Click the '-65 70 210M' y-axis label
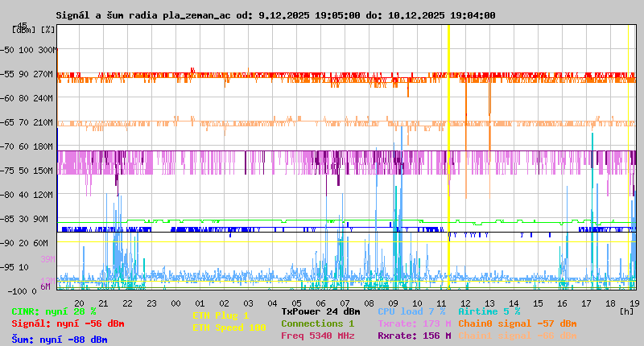Image resolution: width=644 pixels, height=346 pixels. (27, 122)
